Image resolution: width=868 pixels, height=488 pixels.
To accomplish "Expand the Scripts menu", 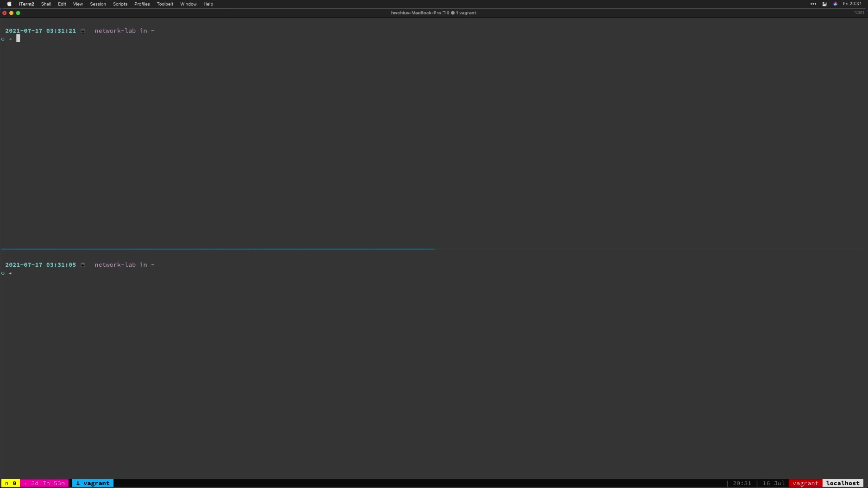I will coord(120,4).
